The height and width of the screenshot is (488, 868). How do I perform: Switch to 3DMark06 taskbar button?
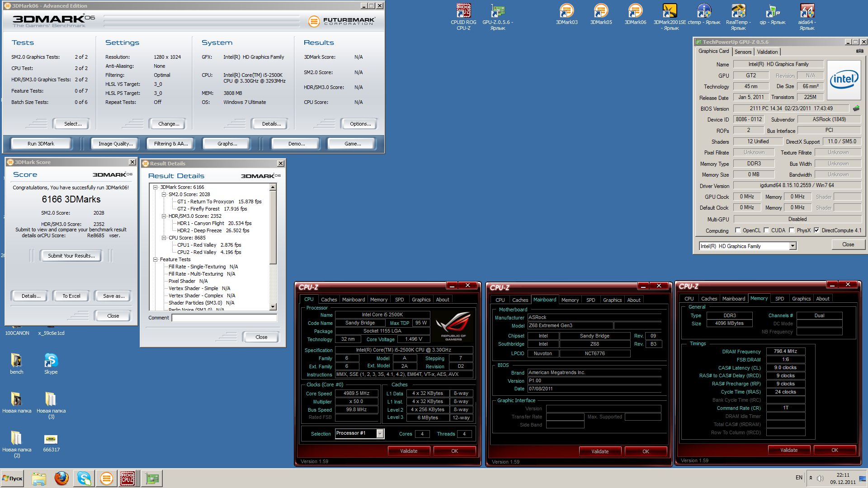tap(107, 479)
